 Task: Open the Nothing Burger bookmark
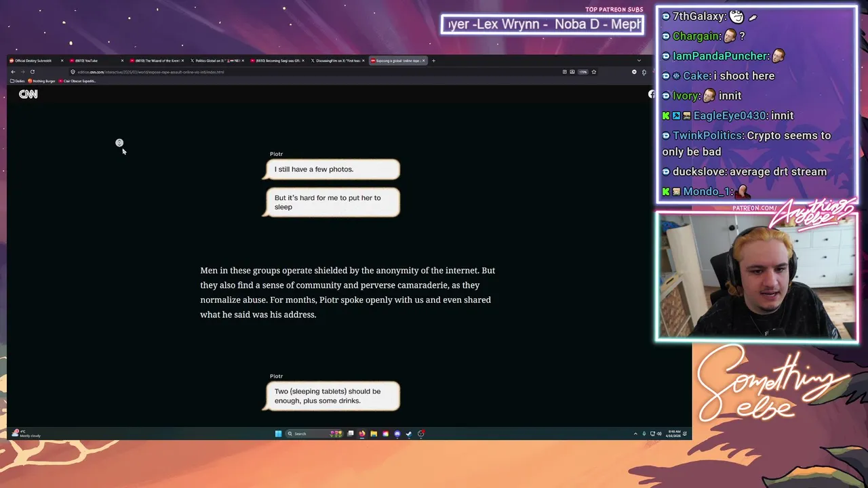point(42,81)
